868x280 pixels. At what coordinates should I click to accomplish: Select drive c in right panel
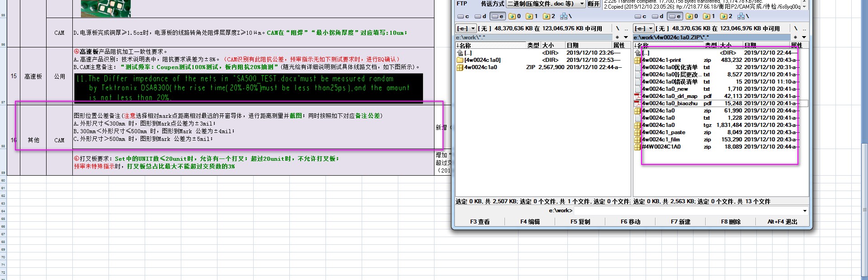(641, 16)
